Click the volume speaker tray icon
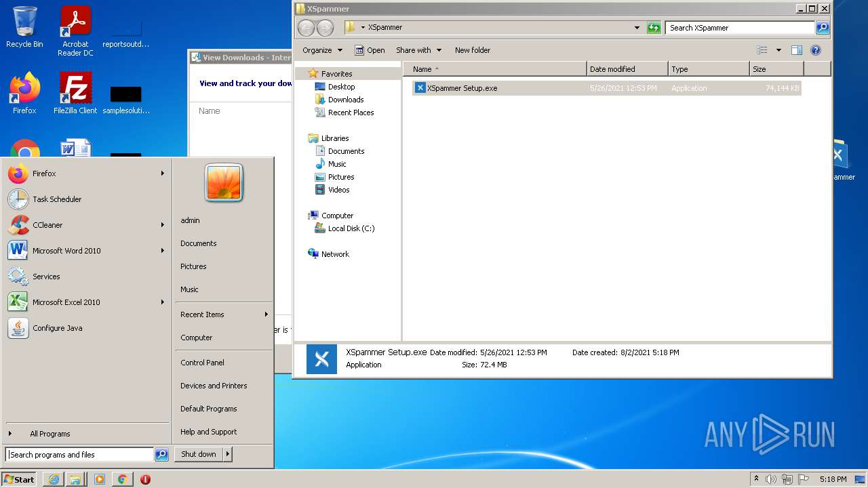868x488 pixels. click(771, 479)
